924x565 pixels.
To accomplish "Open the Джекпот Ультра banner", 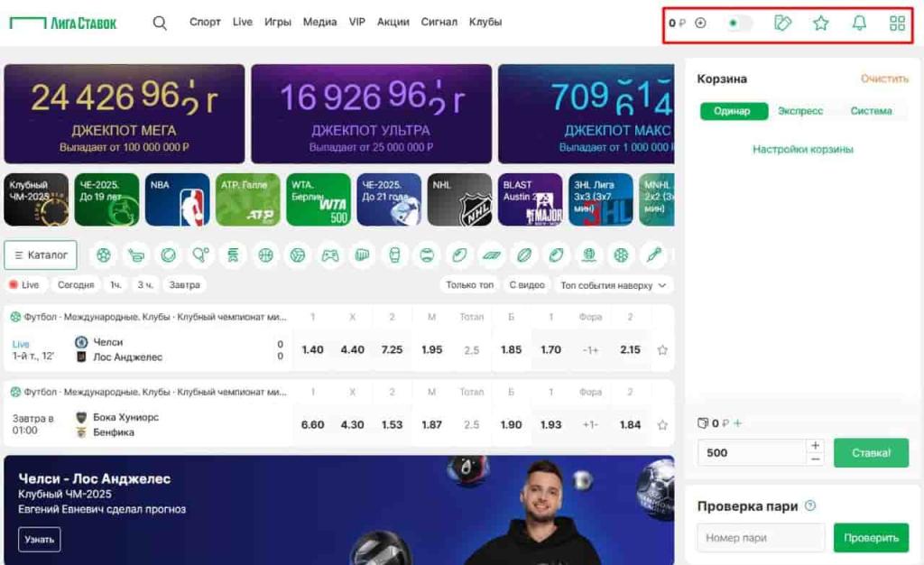I will click(x=371, y=114).
